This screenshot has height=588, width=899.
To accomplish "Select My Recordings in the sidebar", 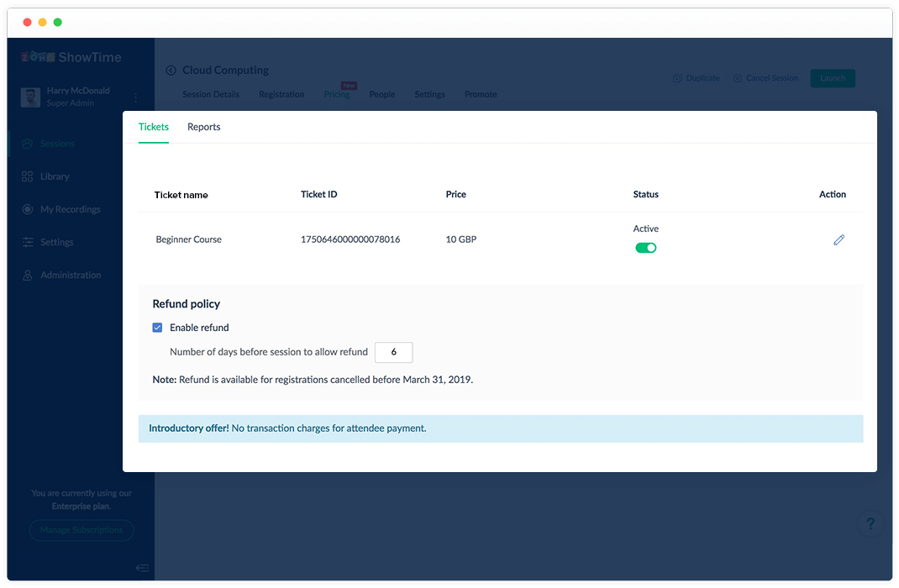I will coord(70,210).
